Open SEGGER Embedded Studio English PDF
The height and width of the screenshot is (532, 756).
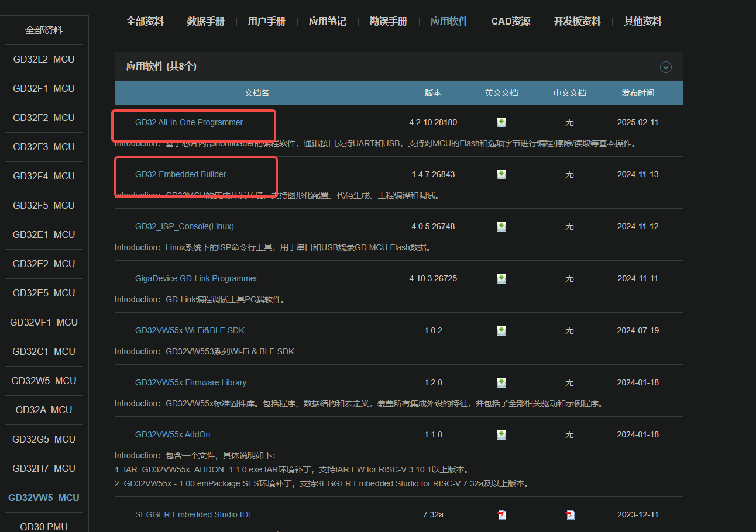click(501, 515)
